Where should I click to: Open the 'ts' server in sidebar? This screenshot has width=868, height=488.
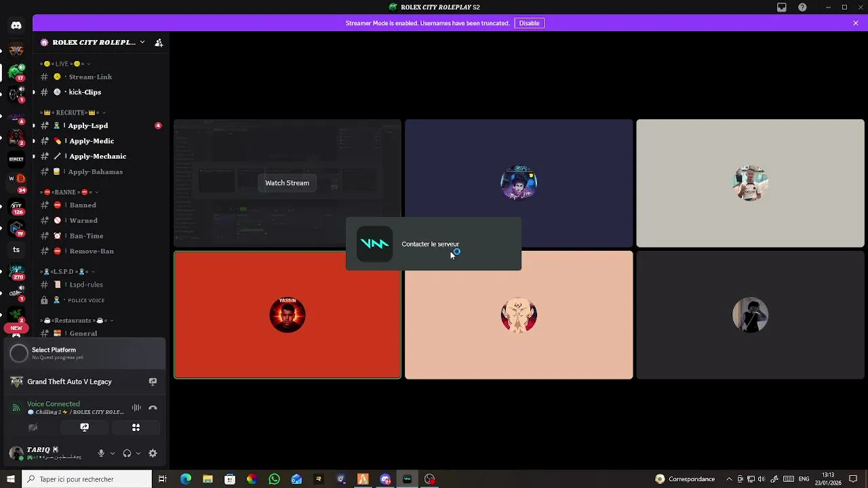(x=16, y=249)
